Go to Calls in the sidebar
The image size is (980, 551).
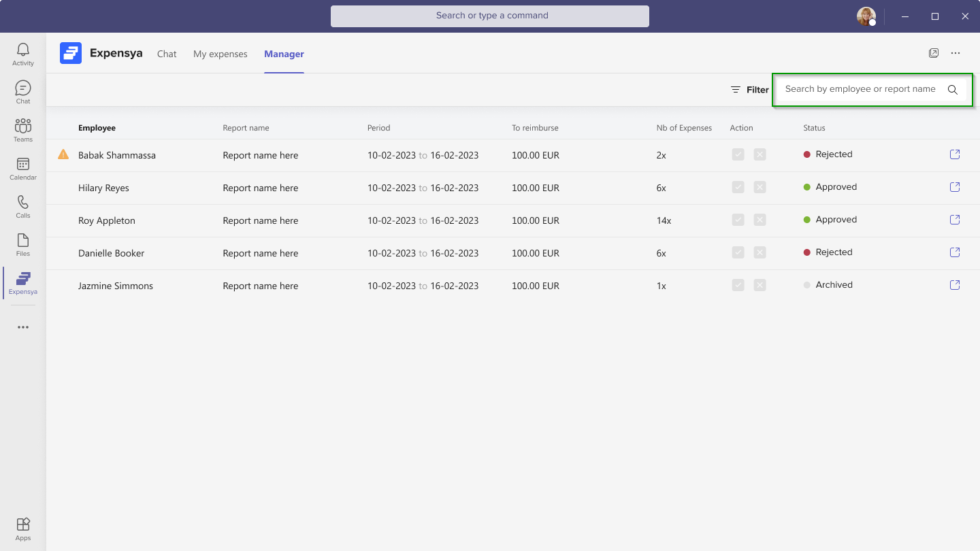click(x=22, y=206)
